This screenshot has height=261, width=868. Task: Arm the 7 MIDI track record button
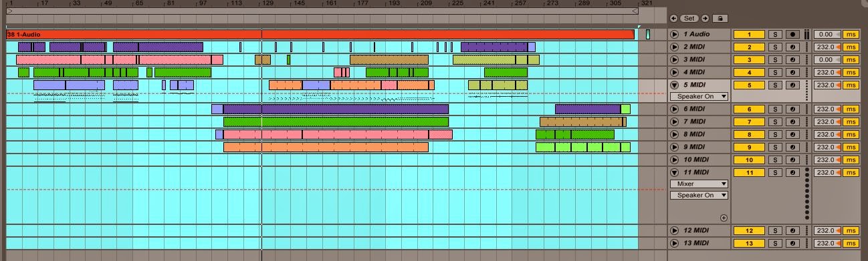[x=793, y=121]
